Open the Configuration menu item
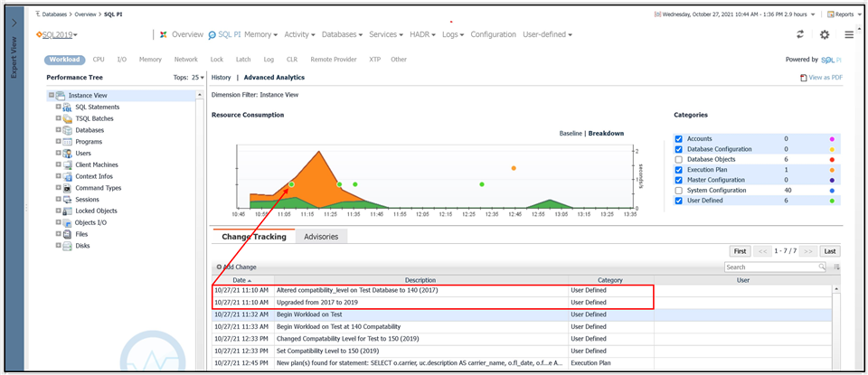 (x=494, y=34)
